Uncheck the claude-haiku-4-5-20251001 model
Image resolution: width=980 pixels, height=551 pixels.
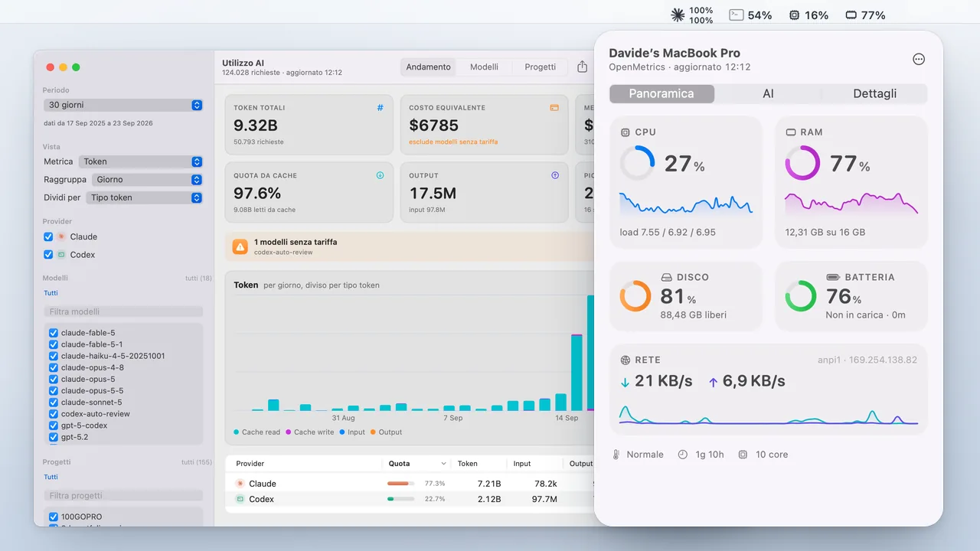tap(54, 356)
